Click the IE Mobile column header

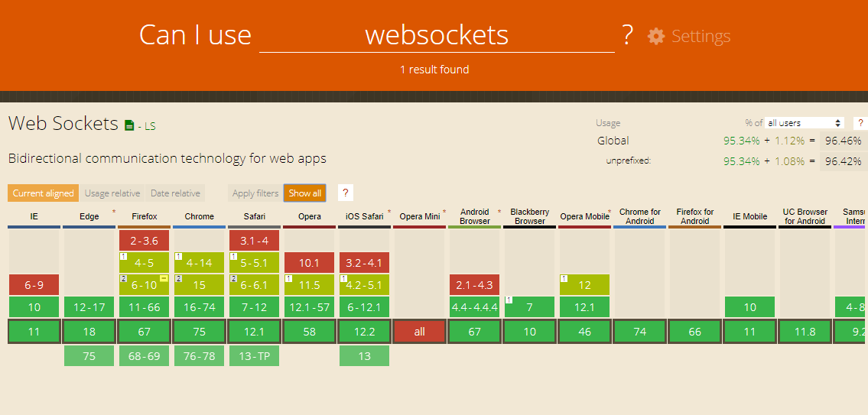750,216
